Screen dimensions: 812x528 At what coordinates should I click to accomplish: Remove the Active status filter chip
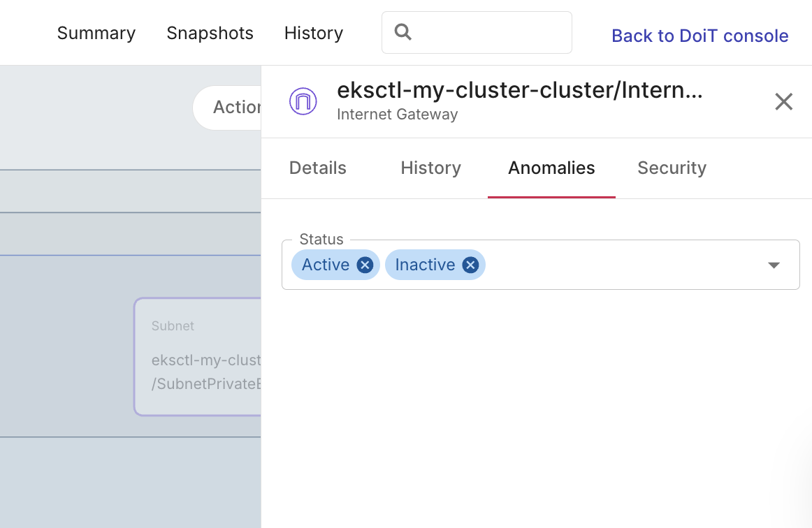[365, 265]
